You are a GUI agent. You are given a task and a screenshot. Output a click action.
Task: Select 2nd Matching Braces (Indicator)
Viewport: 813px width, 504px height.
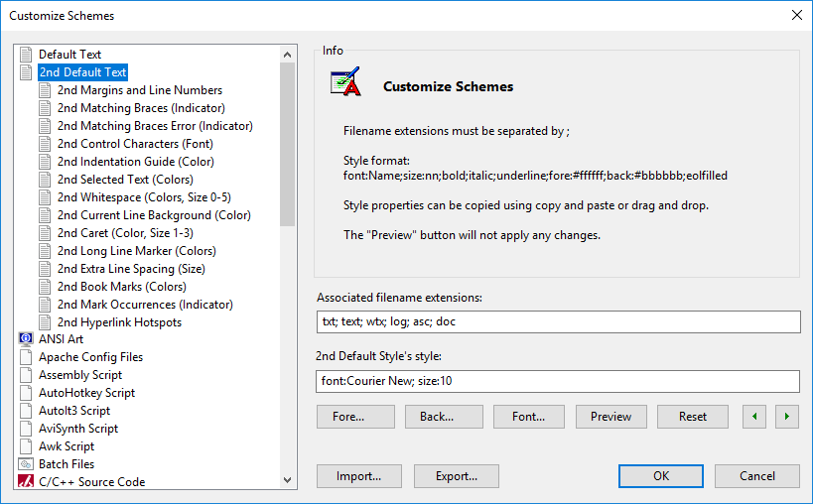point(141,108)
